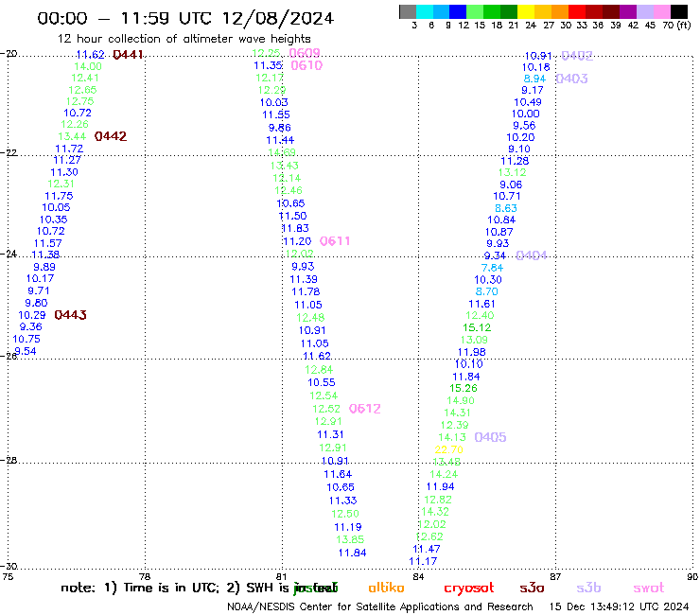This screenshot has width=700, height=615.
Task: Click the 9.54 wave height value
Action: pyautogui.click(x=25, y=351)
